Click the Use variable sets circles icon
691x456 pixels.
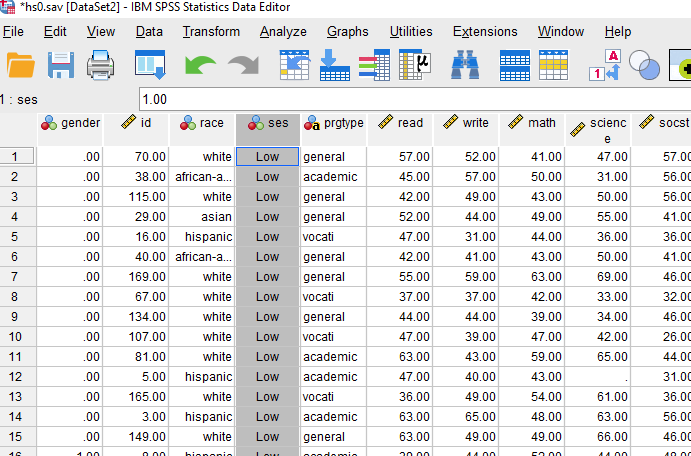tap(645, 67)
